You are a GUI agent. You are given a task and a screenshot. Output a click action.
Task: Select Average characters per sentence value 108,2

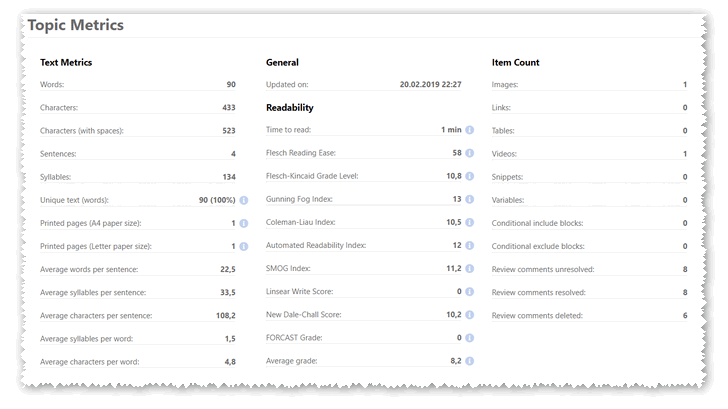226,316
